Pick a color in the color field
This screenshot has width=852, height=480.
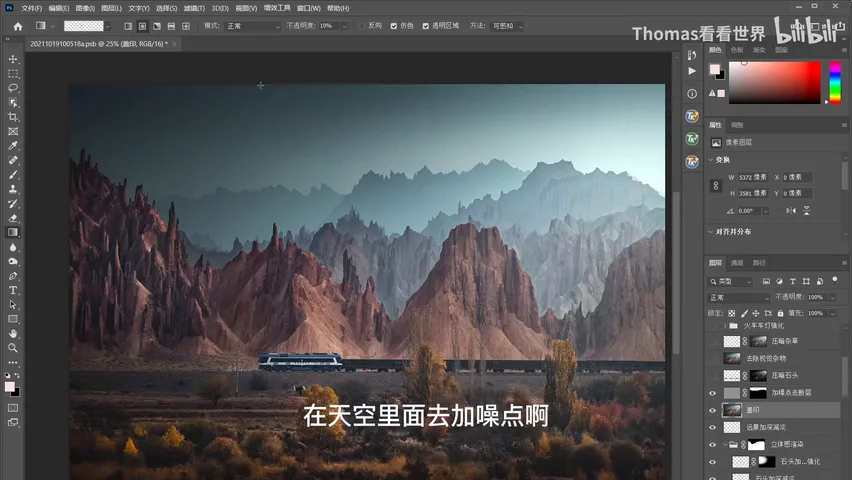pyautogui.click(x=774, y=83)
